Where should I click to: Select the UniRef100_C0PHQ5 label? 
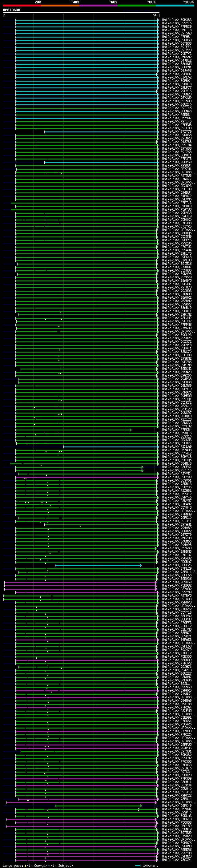pos(176,233)
